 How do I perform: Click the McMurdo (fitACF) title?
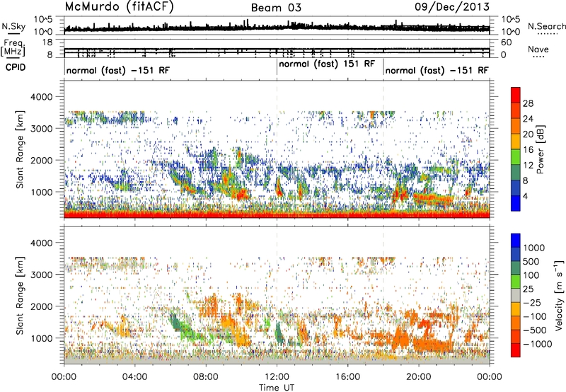pos(119,7)
